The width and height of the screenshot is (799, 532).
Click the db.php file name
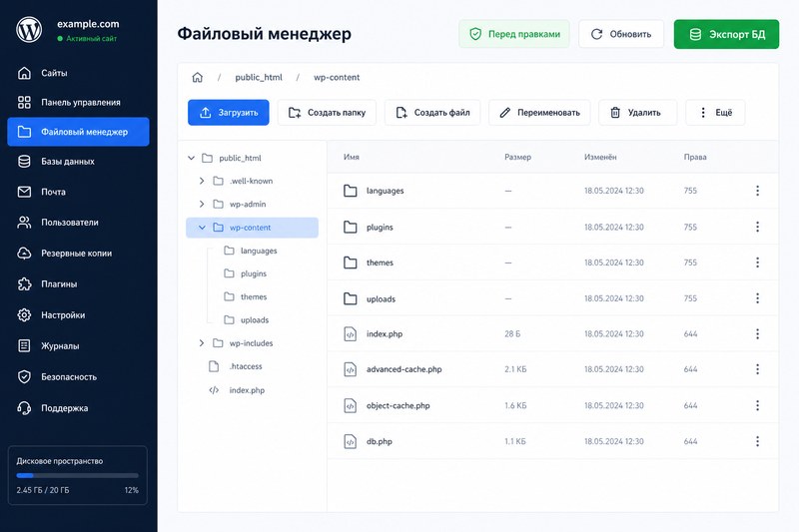[380, 441]
